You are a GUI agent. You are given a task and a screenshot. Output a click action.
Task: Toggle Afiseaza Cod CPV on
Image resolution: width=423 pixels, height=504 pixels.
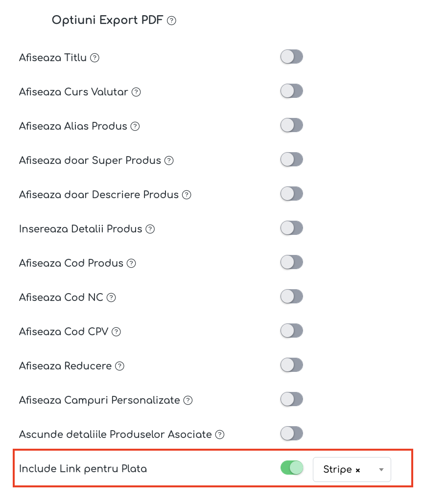click(x=292, y=331)
